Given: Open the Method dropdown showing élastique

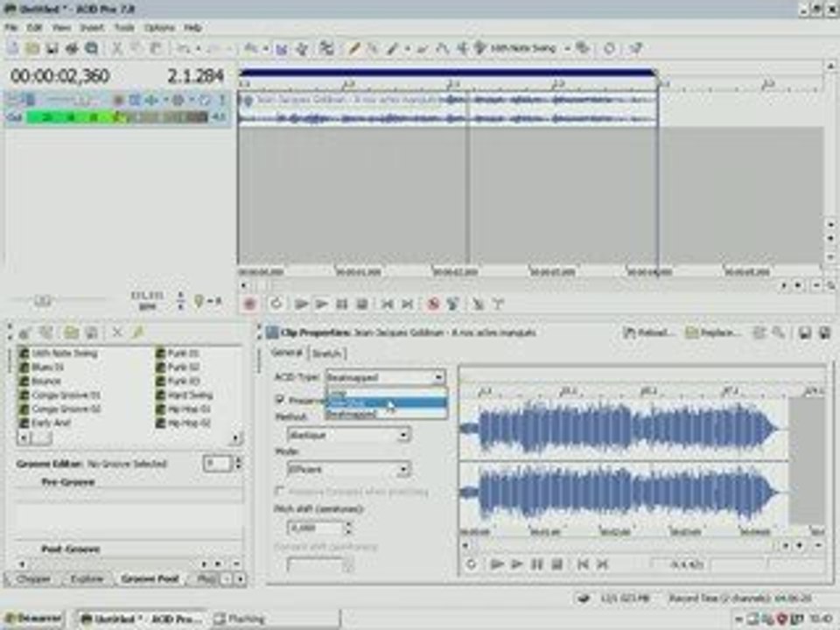Looking at the screenshot, I should click(x=349, y=435).
